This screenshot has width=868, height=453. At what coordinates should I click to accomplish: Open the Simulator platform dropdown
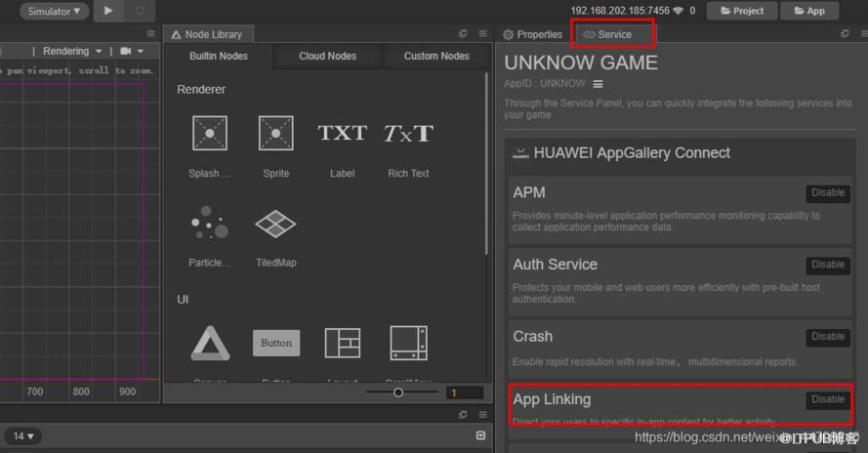[x=55, y=11]
